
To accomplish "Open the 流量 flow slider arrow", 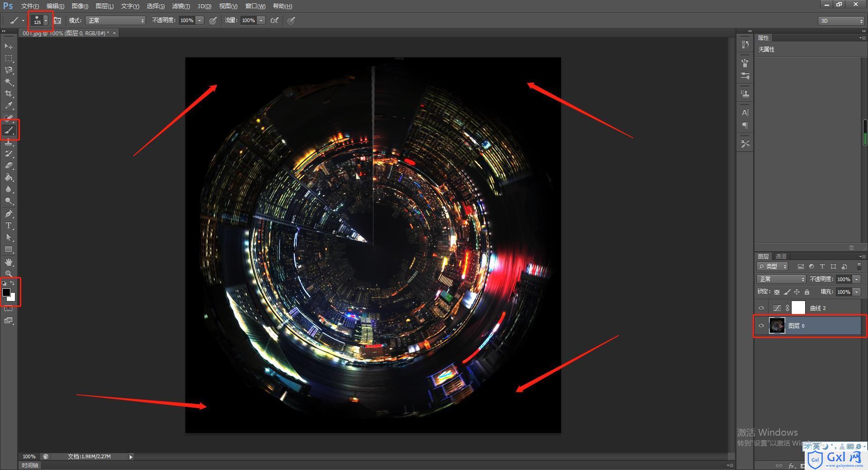I will 261,20.
